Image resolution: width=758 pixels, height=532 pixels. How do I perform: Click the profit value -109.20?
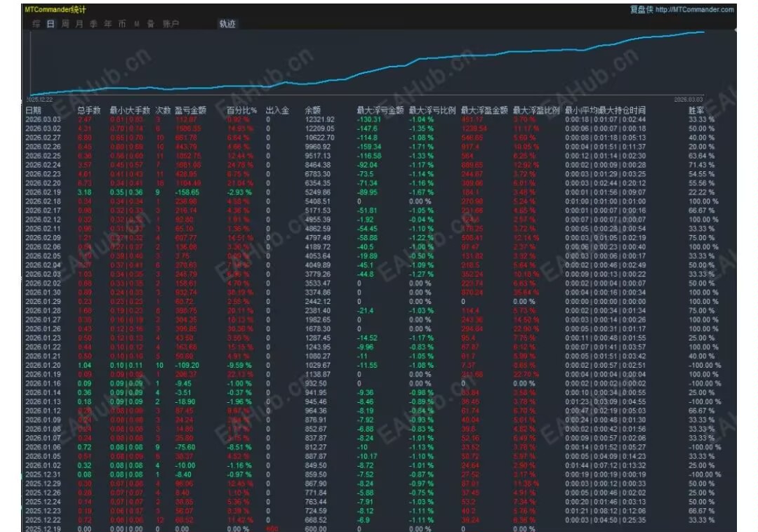coord(187,365)
